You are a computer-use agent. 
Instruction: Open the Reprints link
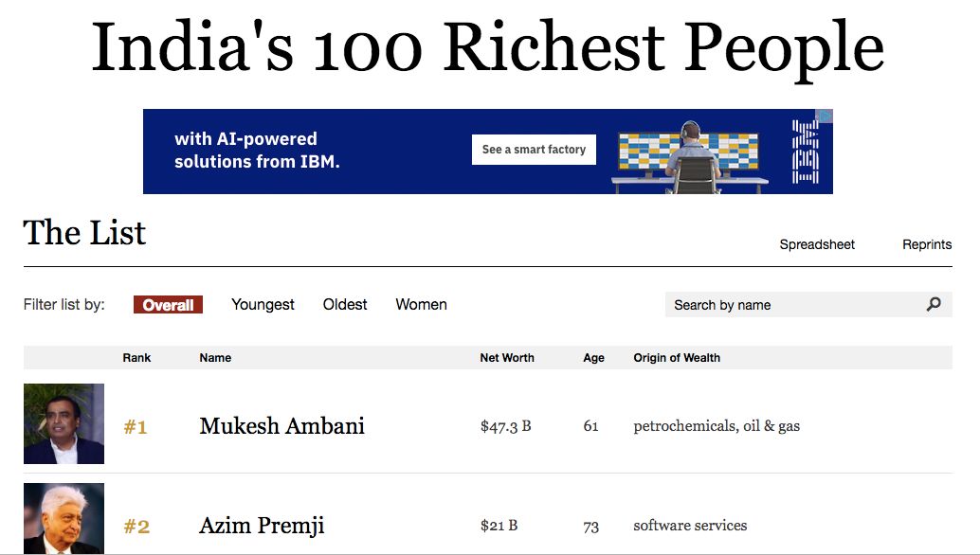[x=927, y=244]
